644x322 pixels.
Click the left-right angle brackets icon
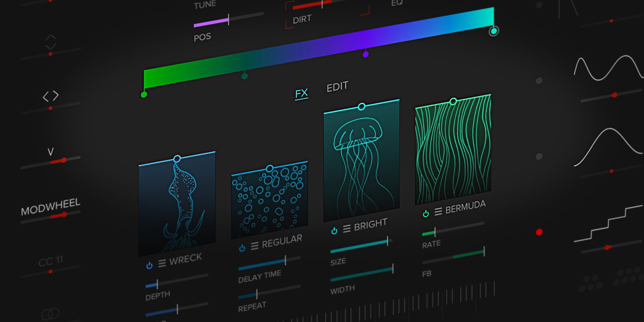pos(50,96)
